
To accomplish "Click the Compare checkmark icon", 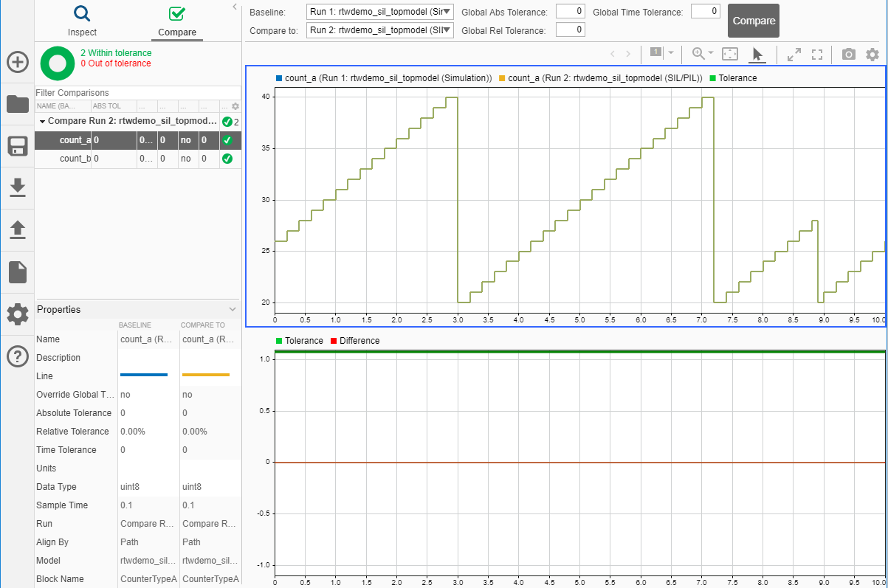I will click(x=177, y=13).
